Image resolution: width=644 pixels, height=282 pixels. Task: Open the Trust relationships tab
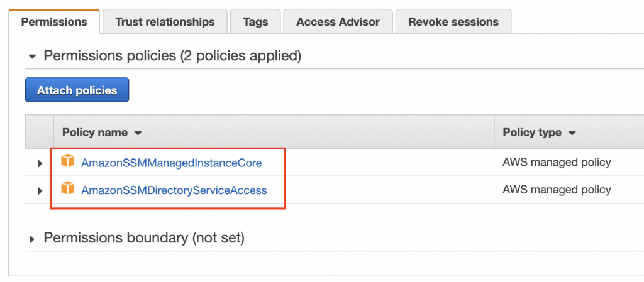coord(165,22)
